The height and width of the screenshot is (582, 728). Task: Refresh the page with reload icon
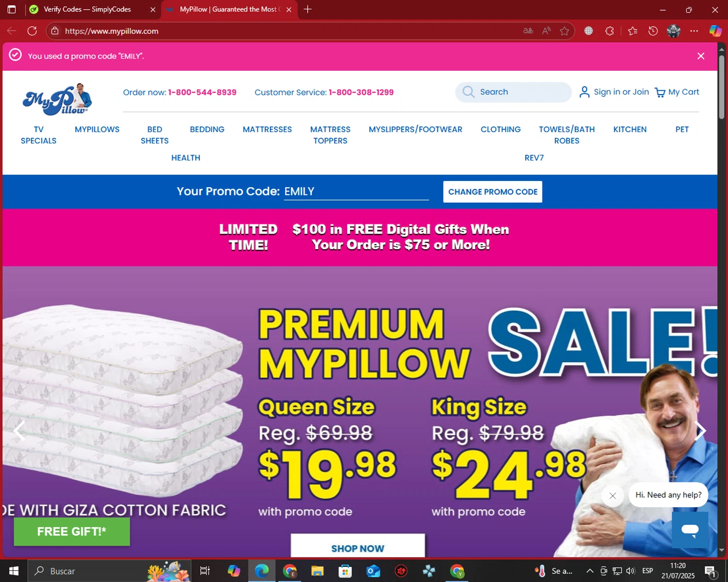click(x=32, y=31)
